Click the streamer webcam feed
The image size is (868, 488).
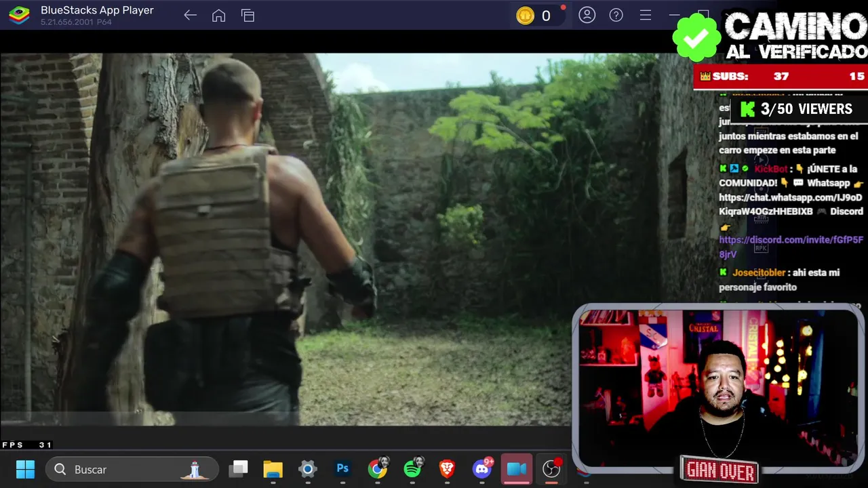click(718, 388)
